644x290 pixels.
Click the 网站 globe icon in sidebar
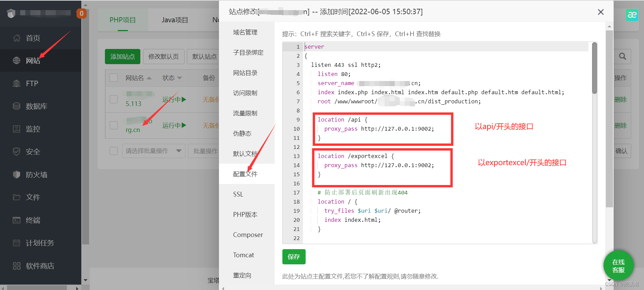[17, 60]
